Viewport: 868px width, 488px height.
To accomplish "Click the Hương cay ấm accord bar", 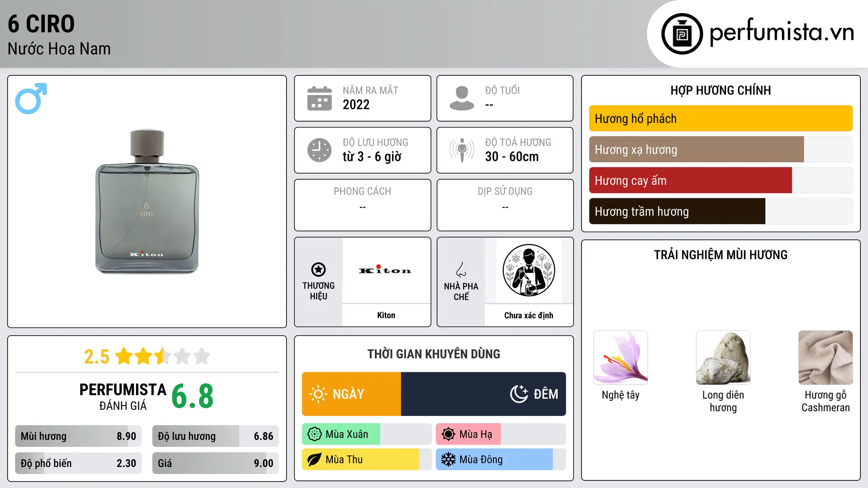I will pos(721,180).
